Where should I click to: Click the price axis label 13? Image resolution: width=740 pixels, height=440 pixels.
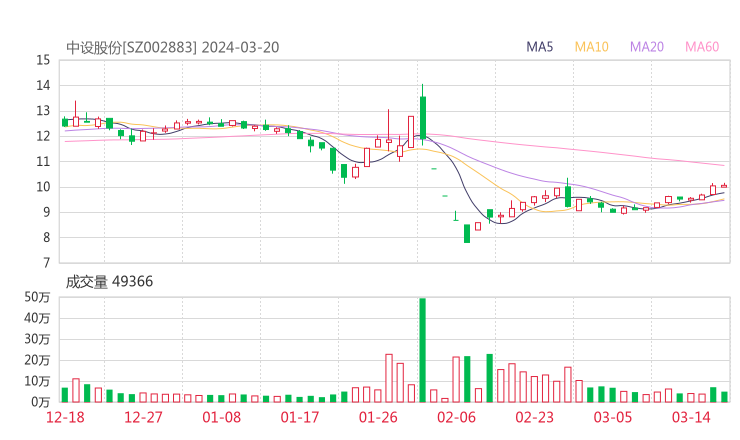click(x=43, y=111)
